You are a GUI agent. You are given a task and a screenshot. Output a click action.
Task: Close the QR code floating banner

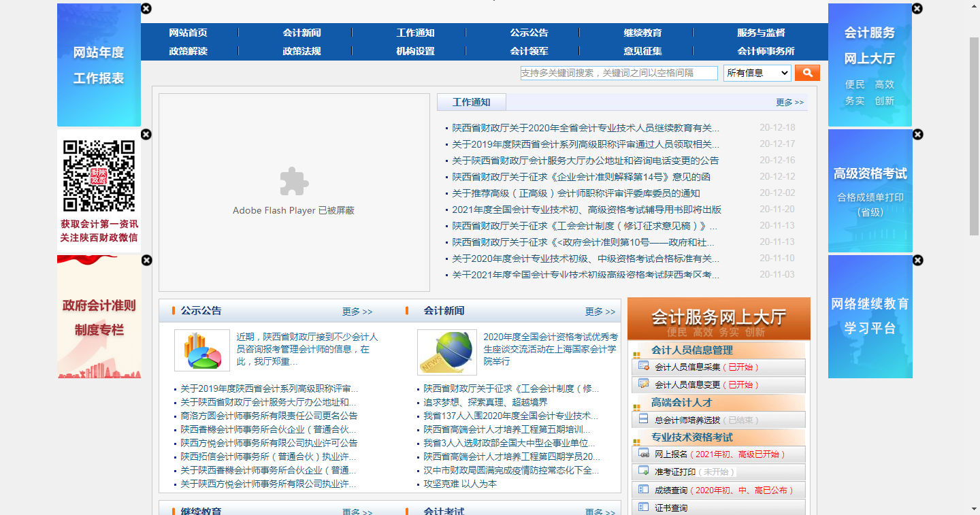(146, 135)
